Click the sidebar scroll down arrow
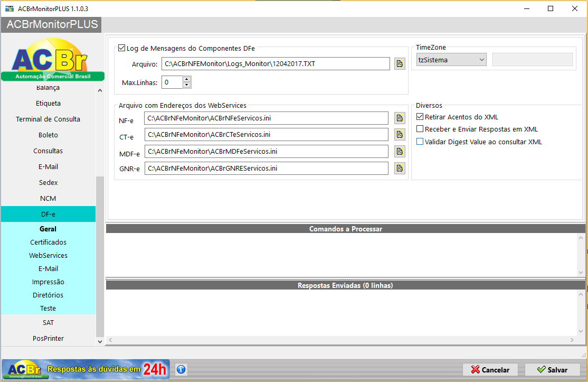This screenshot has height=382, width=588. pyautogui.click(x=100, y=341)
